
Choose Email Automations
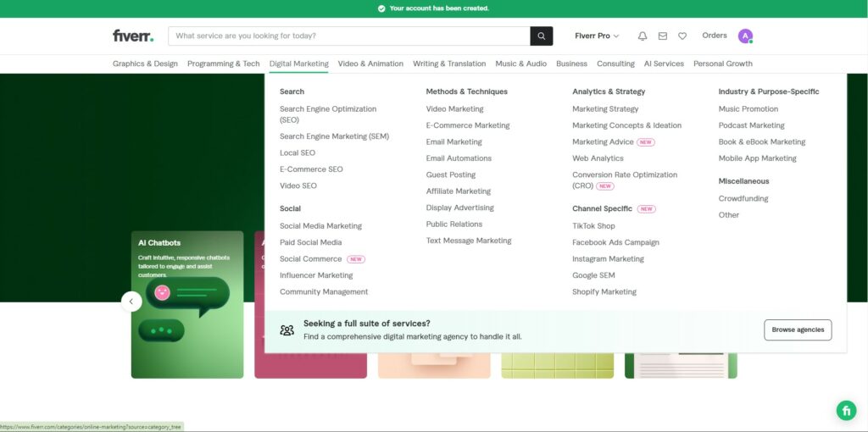(x=459, y=158)
